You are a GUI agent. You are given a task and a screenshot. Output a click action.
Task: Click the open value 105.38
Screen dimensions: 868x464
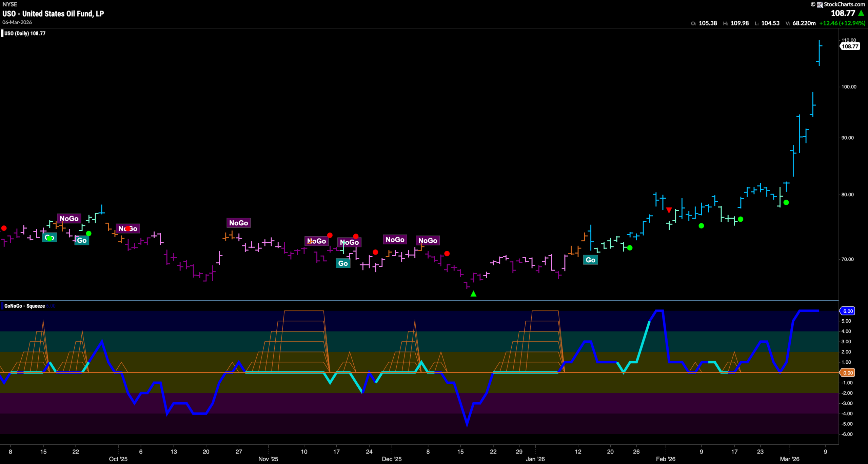click(x=708, y=23)
